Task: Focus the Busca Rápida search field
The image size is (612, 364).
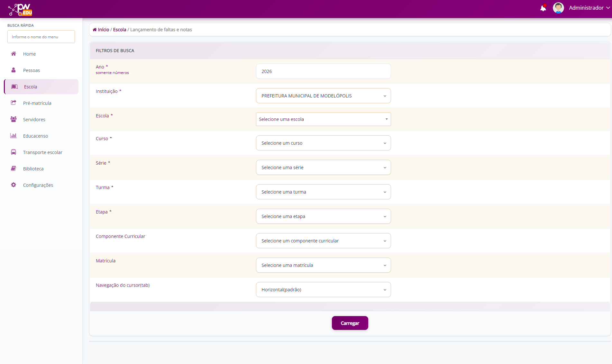Action: pyautogui.click(x=41, y=37)
